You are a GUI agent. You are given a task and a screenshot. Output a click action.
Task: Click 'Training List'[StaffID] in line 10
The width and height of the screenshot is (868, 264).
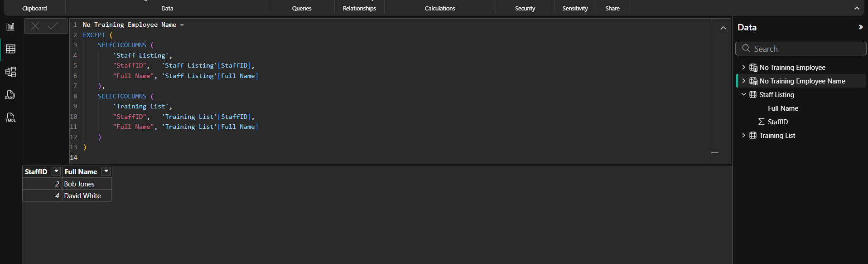pyautogui.click(x=206, y=117)
